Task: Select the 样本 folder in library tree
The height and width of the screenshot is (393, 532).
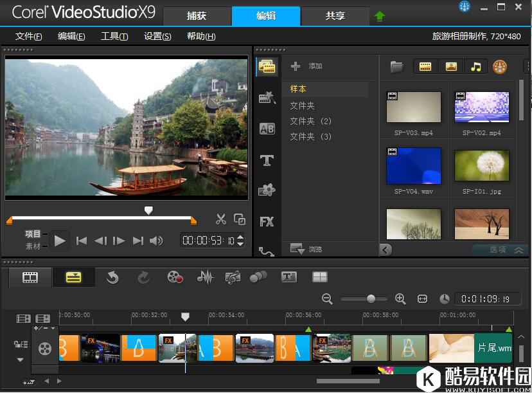Action: click(298, 89)
